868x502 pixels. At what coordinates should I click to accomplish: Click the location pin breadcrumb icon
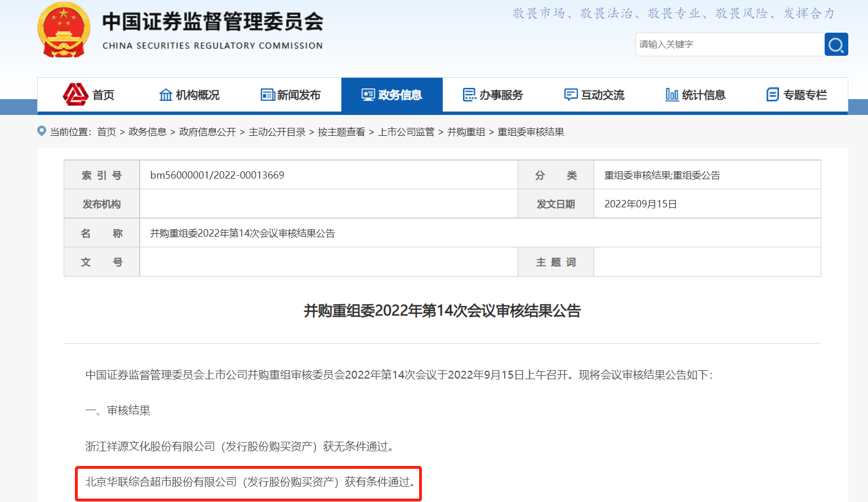click(x=42, y=131)
